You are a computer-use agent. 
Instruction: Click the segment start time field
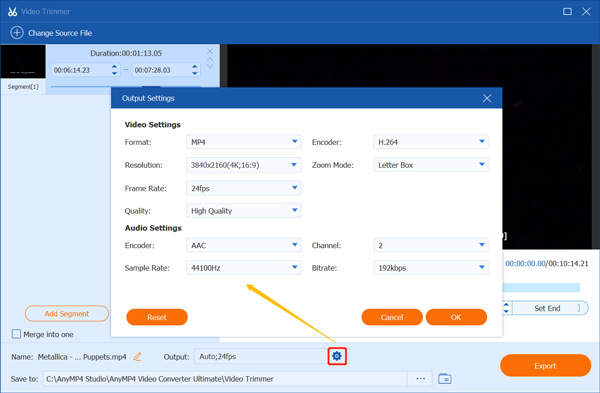click(85, 70)
